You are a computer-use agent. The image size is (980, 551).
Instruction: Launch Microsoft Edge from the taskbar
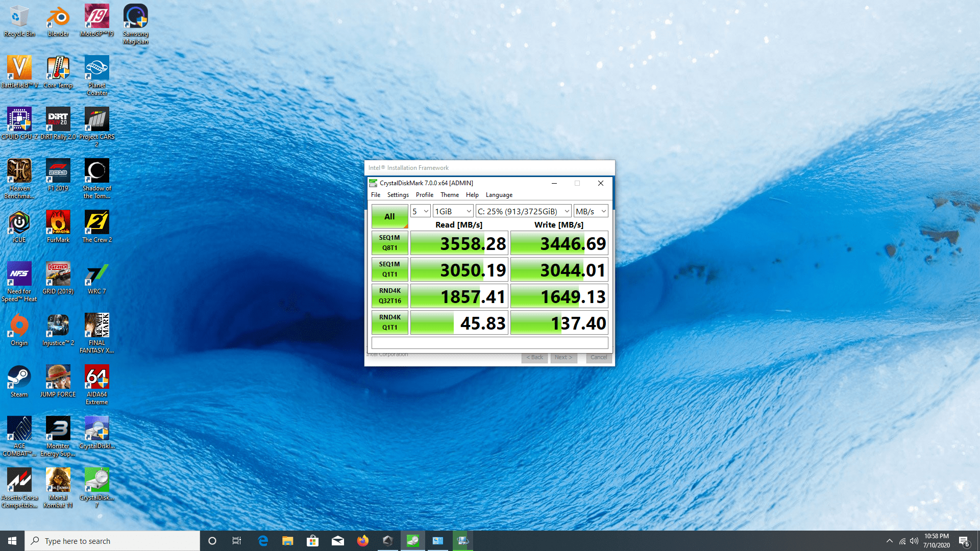[x=263, y=540]
